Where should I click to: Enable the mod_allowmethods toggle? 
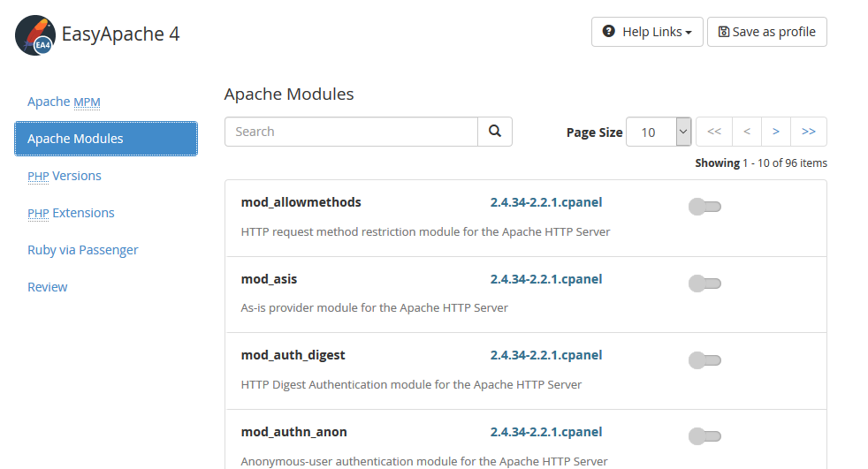pyautogui.click(x=704, y=207)
